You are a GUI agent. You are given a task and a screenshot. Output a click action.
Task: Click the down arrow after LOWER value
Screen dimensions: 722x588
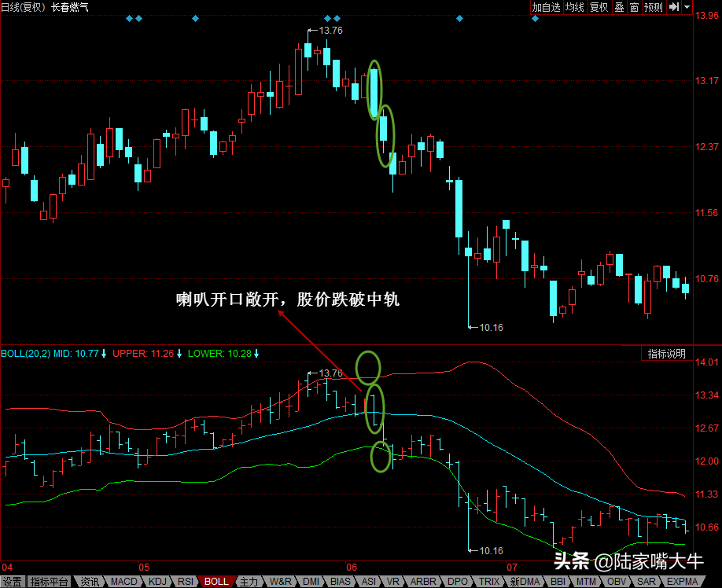pos(256,354)
